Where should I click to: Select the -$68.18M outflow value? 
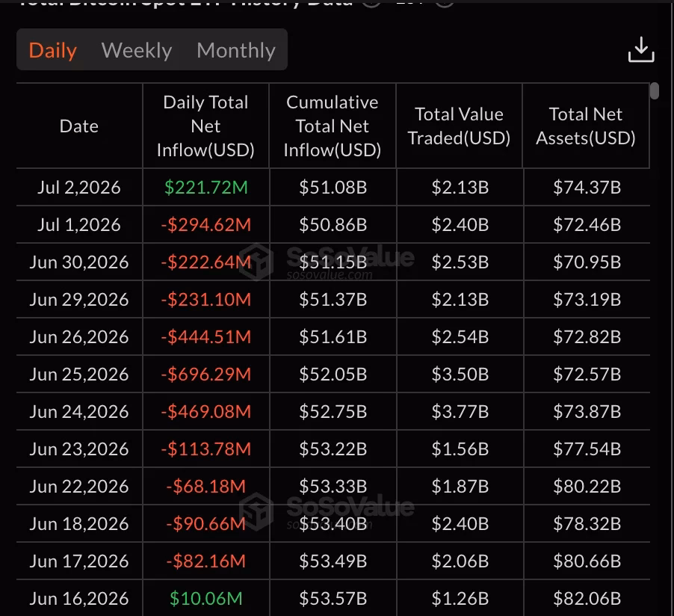click(x=206, y=487)
